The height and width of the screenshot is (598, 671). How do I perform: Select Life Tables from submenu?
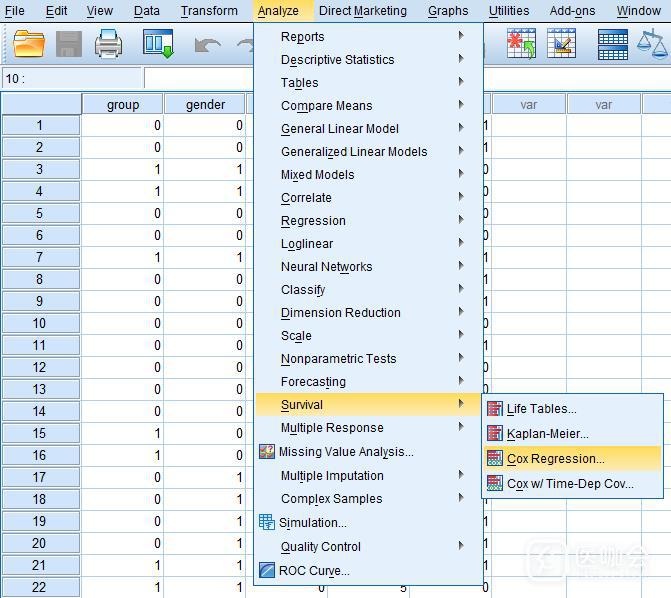click(x=541, y=408)
